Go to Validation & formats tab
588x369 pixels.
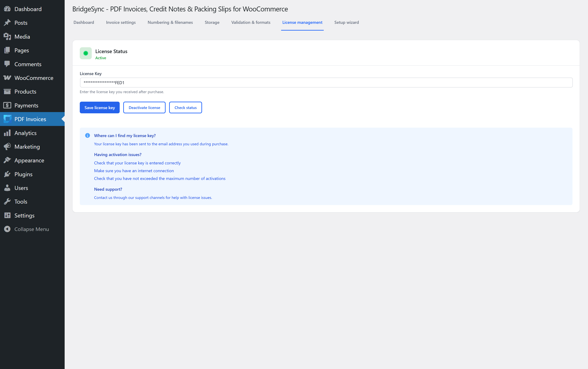point(251,23)
